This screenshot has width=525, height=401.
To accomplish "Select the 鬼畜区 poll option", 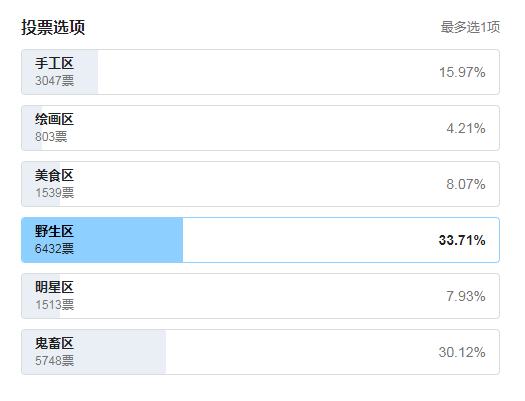I will click(x=260, y=352).
